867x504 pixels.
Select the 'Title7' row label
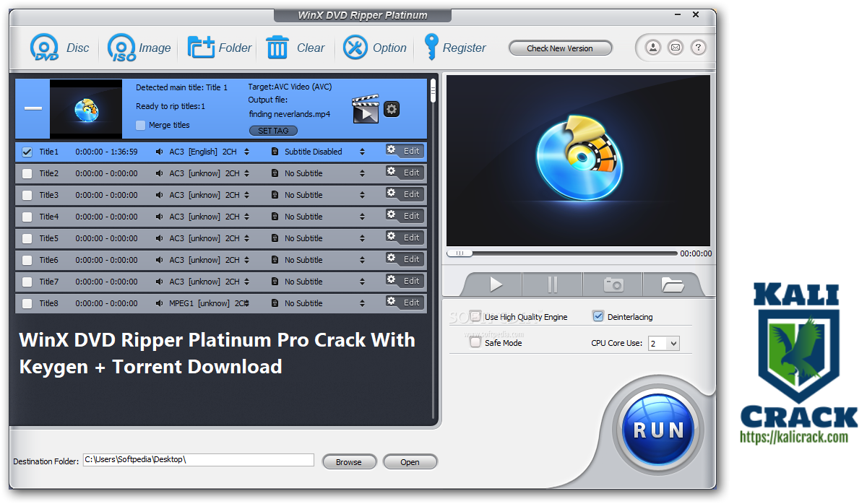tap(48, 282)
